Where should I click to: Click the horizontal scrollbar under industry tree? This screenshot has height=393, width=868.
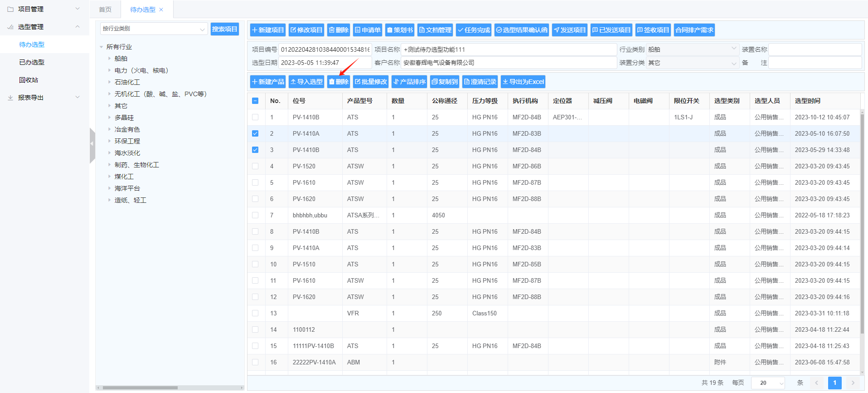140,388
